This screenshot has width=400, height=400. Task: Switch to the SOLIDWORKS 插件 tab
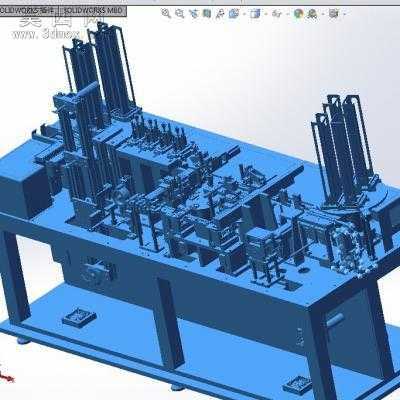click(29, 11)
